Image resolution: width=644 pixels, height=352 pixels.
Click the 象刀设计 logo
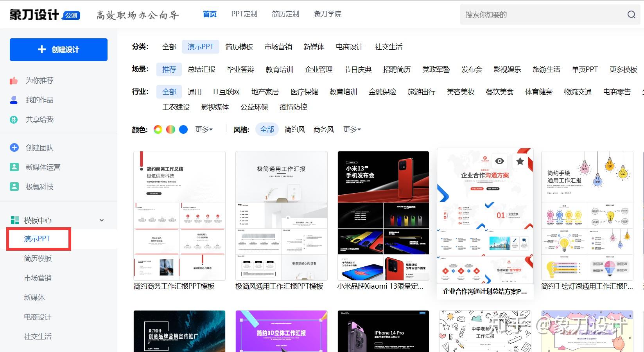pyautogui.click(x=34, y=15)
